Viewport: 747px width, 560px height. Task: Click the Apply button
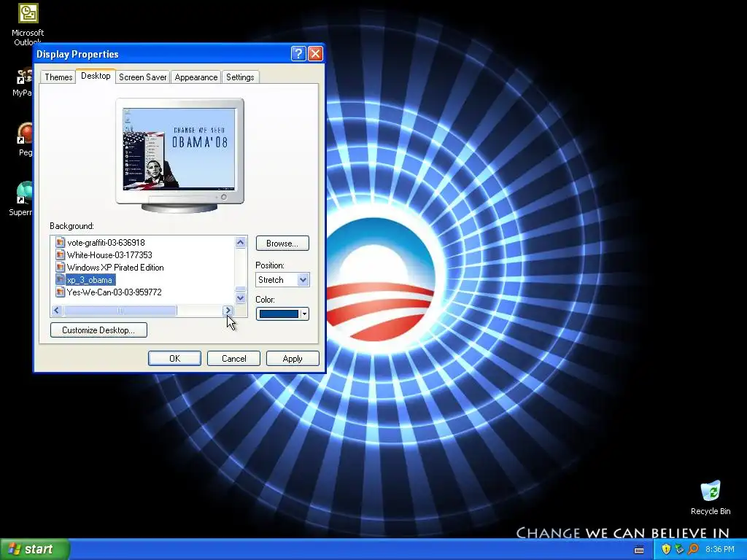293,359
